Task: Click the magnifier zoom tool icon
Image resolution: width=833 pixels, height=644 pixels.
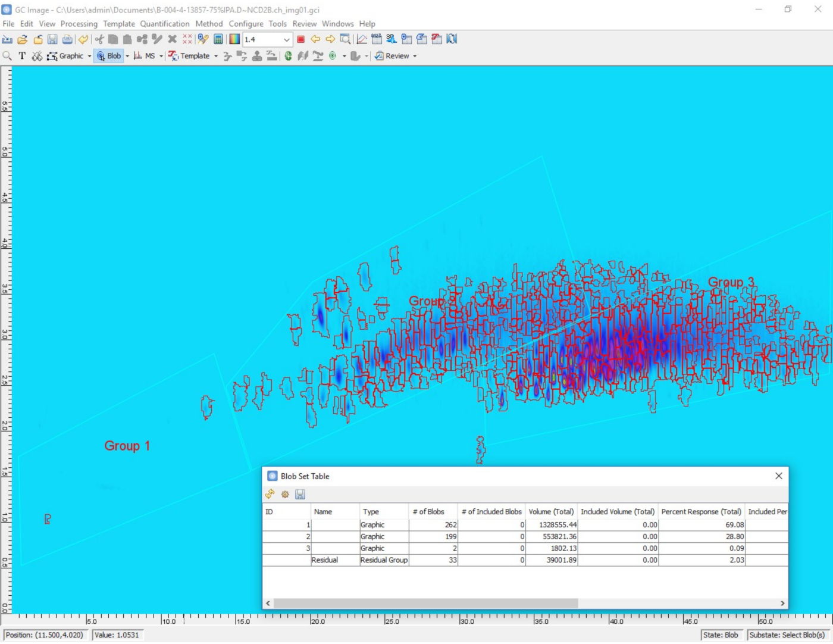Action: coord(7,56)
